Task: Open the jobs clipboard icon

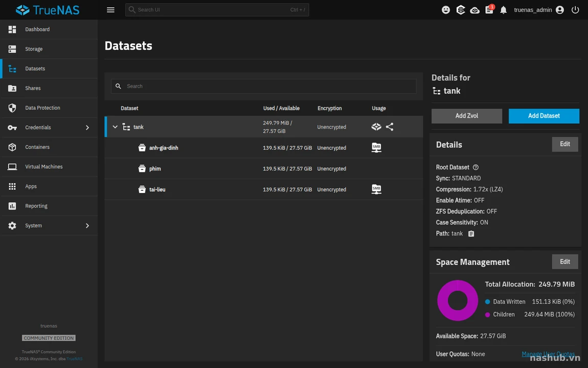Action: point(489,10)
